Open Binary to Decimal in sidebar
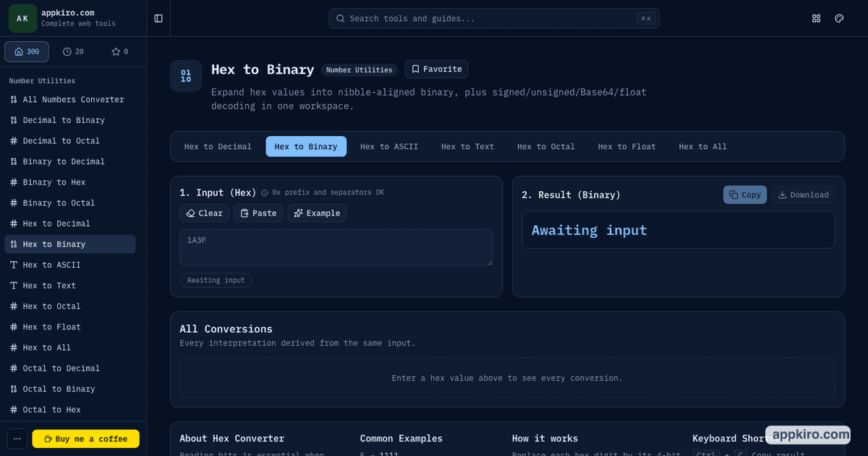This screenshot has width=868, height=456. click(x=70, y=161)
